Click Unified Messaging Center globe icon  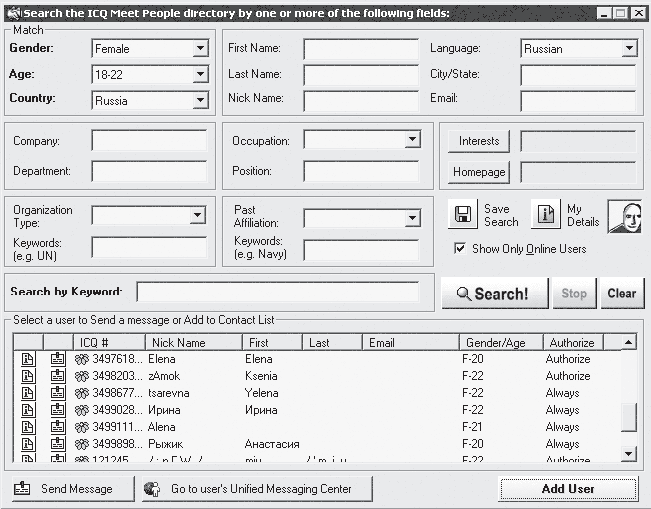coord(152,489)
